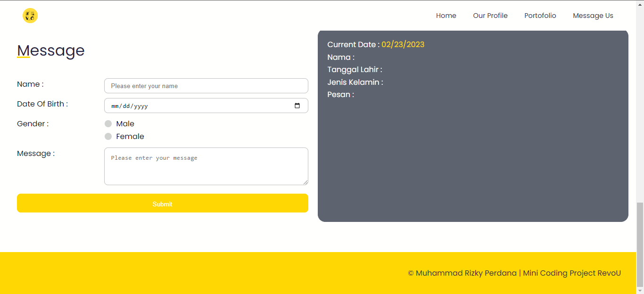Click the Name input field
Image resolution: width=644 pixels, height=294 pixels.
coord(206,86)
